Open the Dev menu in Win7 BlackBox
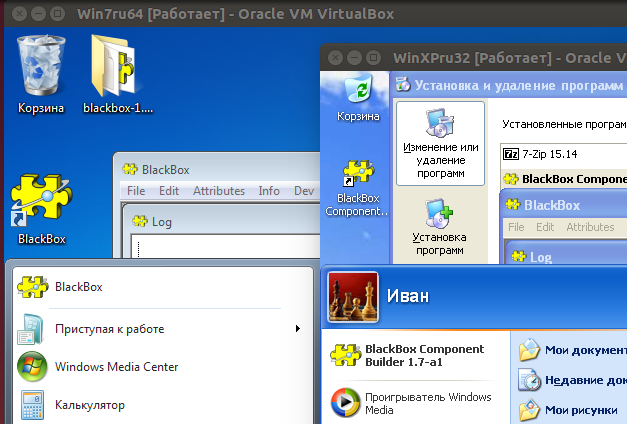 click(x=304, y=191)
